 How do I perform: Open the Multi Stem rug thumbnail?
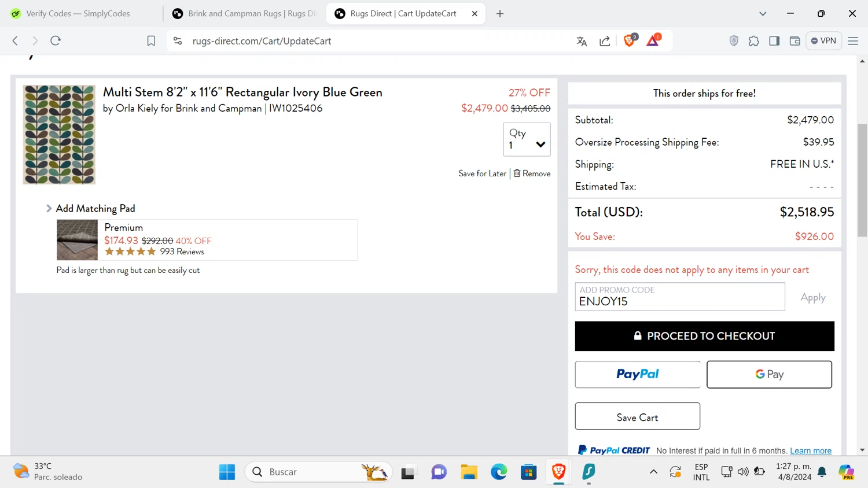point(59,135)
